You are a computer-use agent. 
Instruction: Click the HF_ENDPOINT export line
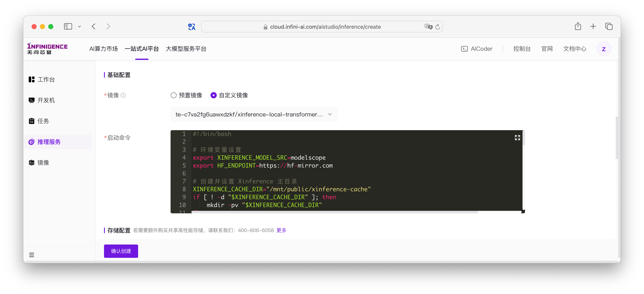[263, 166]
